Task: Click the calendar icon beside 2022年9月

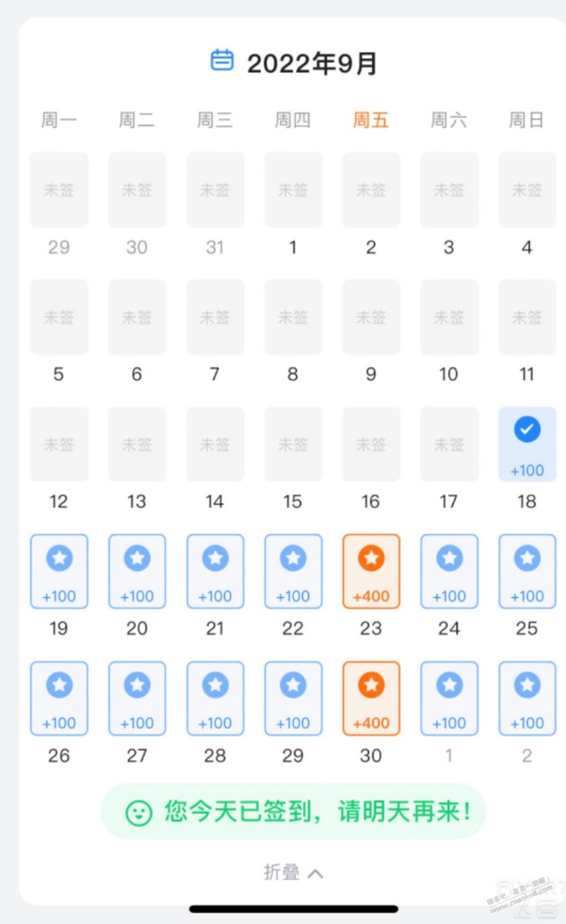Action: click(x=222, y=60)
